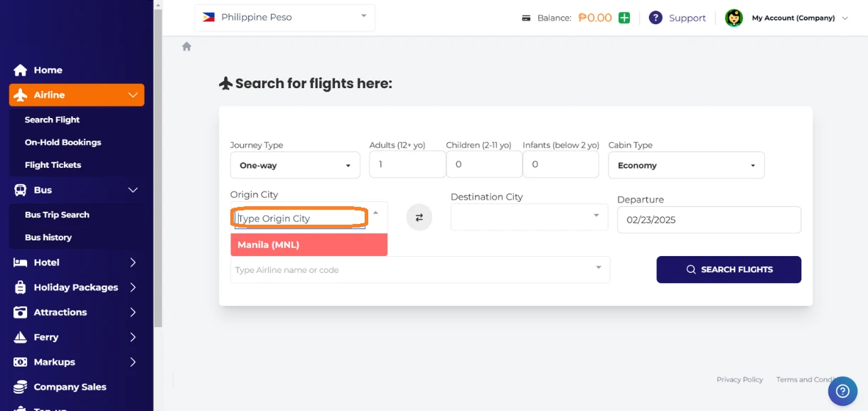Expand the Hotel sidebar menu
The image size is (868, 411).
pyautogui.click(x=132, y=262)
